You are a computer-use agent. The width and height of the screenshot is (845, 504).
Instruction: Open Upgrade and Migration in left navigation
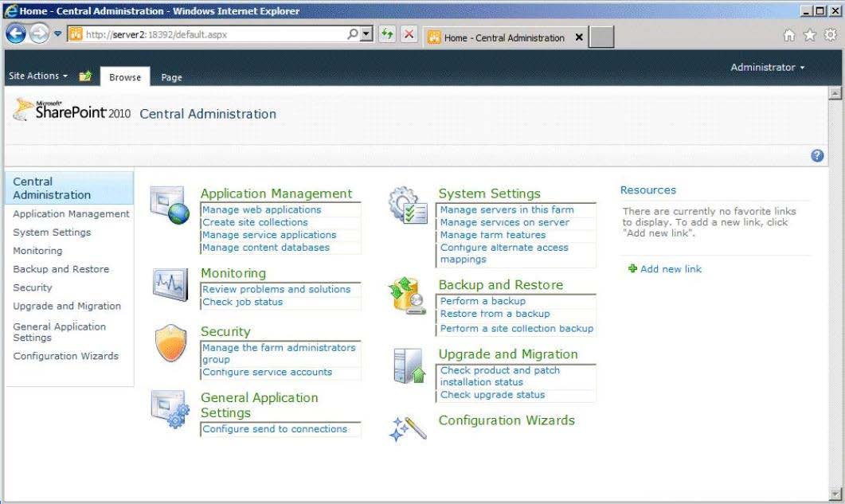point(67,306)
